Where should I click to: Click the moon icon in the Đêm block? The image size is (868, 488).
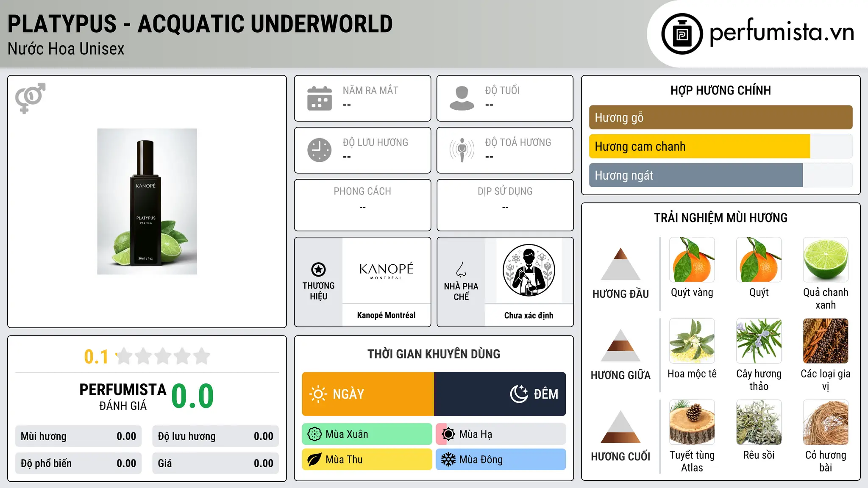coord(519,394)
